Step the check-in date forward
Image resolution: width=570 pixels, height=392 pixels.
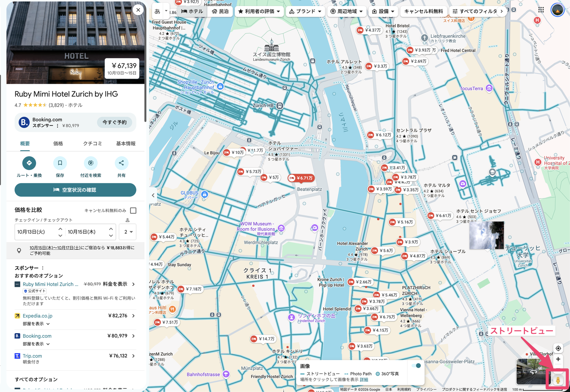tap(60, 229)
